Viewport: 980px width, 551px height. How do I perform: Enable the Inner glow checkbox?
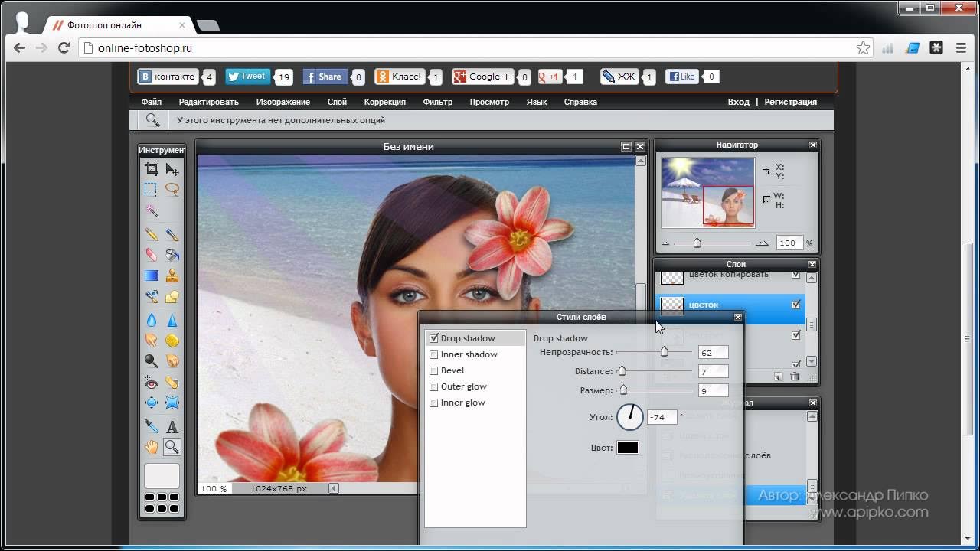[434, 403]
